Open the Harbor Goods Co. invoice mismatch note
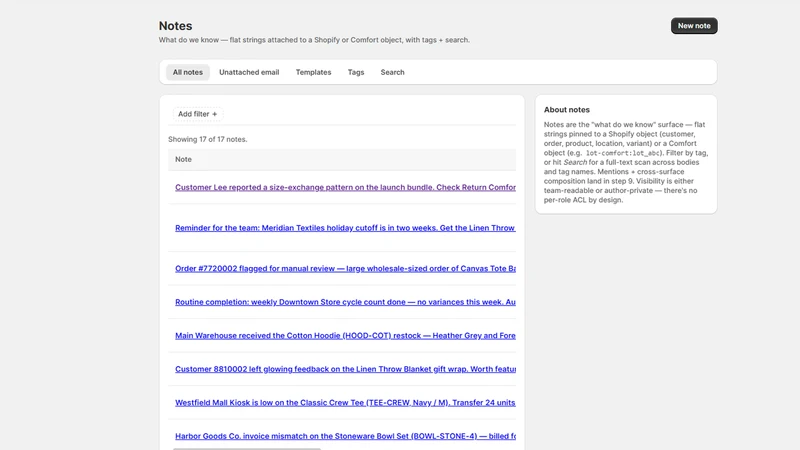The width and height of the screenshot is (800, 450). 345,436
